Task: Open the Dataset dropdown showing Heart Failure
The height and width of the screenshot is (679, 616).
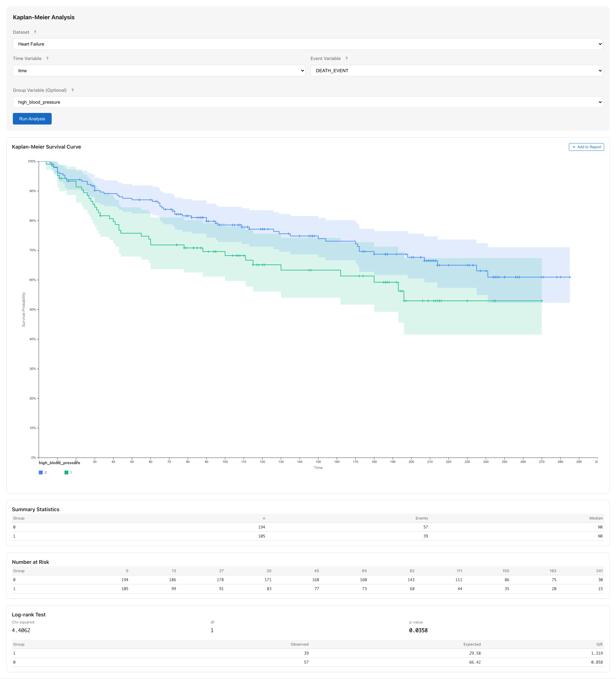Action: click(308, 44)
